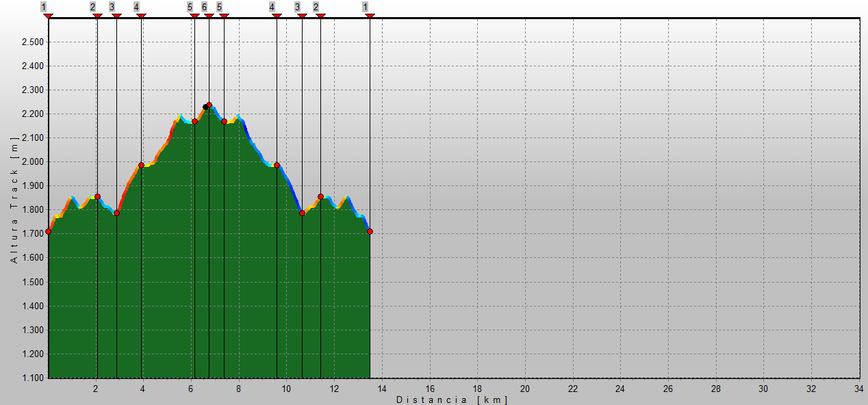
Task: Click waypoint 4 triangle marker near 9.6 km
Action: [x=277, y=16]
